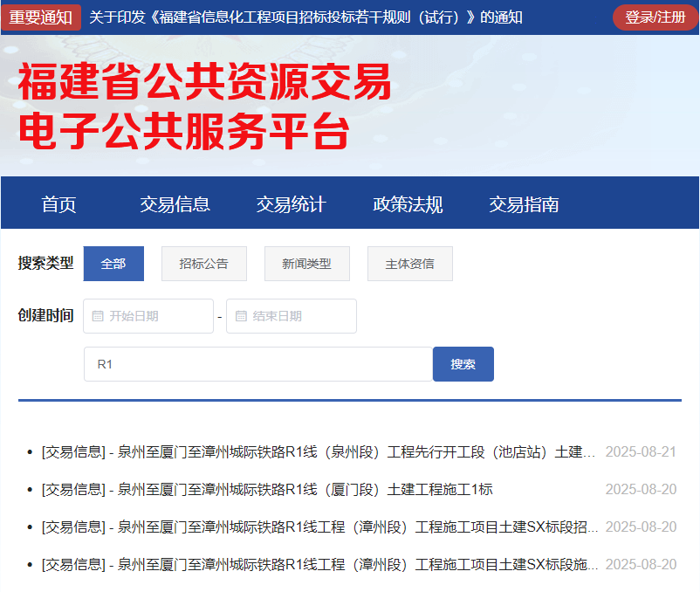The width and height of the screenshot is (700, 592).
Task: Click the calendar icon in end date field
Action: tap(241, 316)
